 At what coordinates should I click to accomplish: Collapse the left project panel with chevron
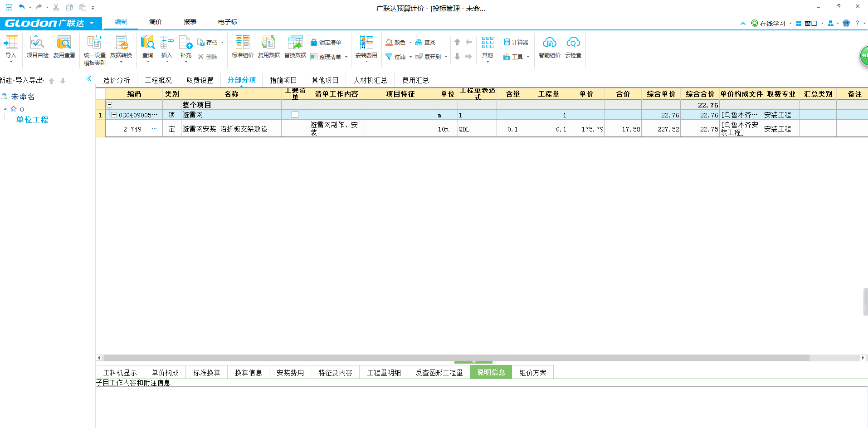[89, 78]
